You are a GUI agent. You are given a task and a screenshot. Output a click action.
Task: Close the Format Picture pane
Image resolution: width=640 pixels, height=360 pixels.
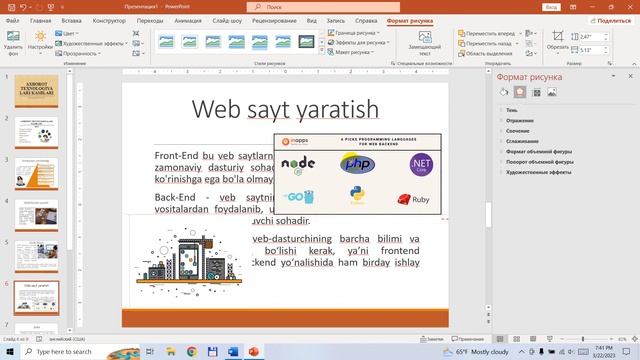[x=630, y=76]
